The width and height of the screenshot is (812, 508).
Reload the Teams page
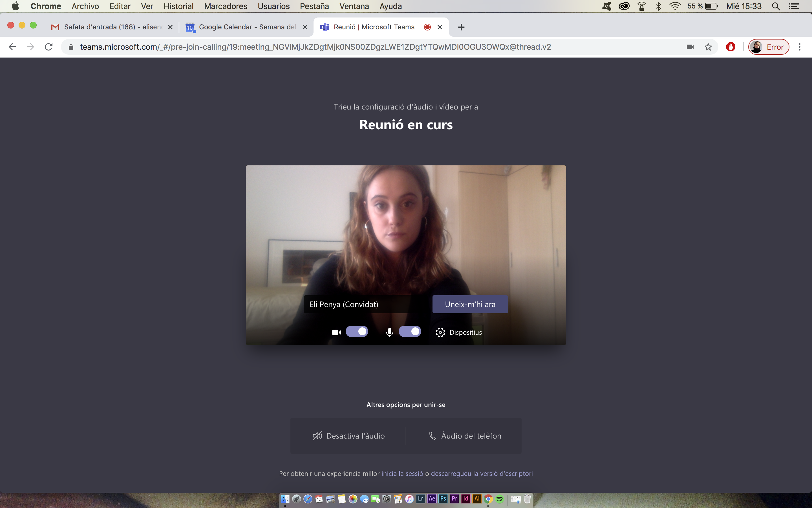coord(49,47)
